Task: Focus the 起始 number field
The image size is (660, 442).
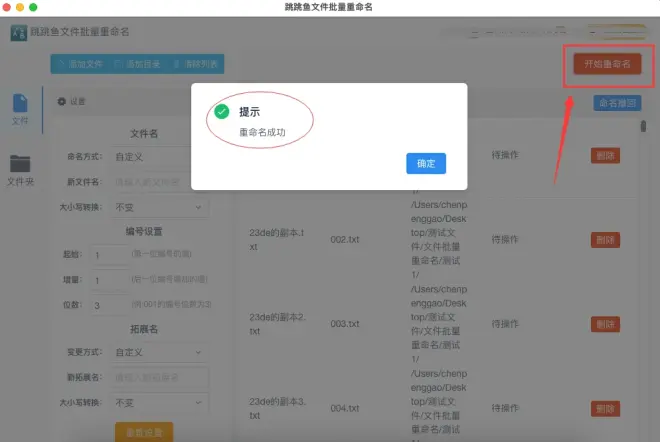Action: coord(109,255)
